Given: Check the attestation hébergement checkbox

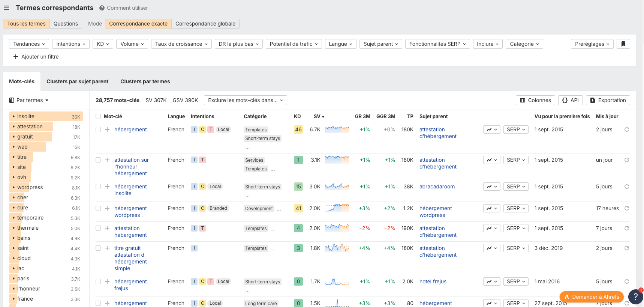Looking at the screenshot, I should (98, 228).
